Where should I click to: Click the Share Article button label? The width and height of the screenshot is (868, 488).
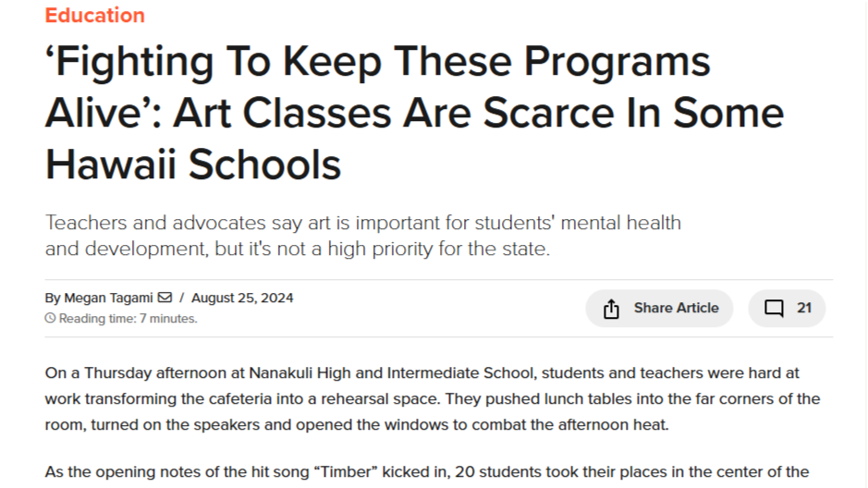[x=676, y=308]
